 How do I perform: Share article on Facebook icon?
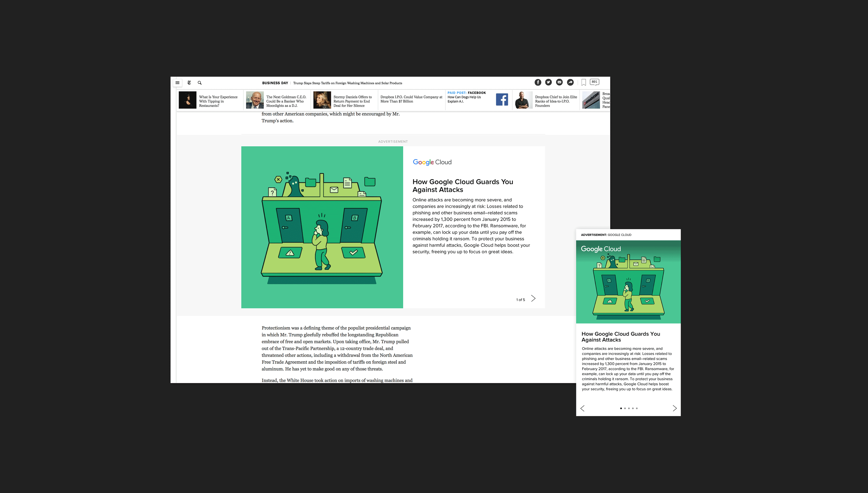(x=538, y=82)
